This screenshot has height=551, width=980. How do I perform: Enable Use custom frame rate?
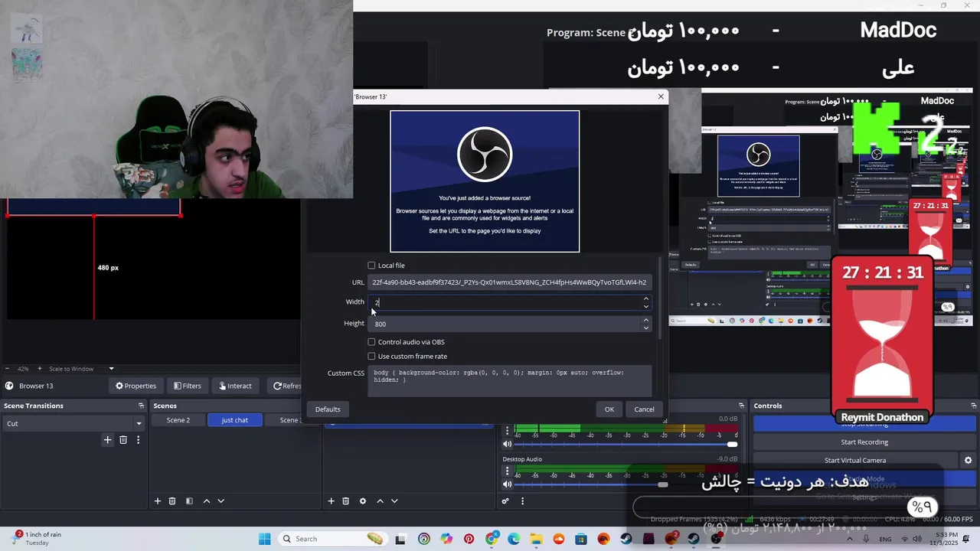pos(372,357)
